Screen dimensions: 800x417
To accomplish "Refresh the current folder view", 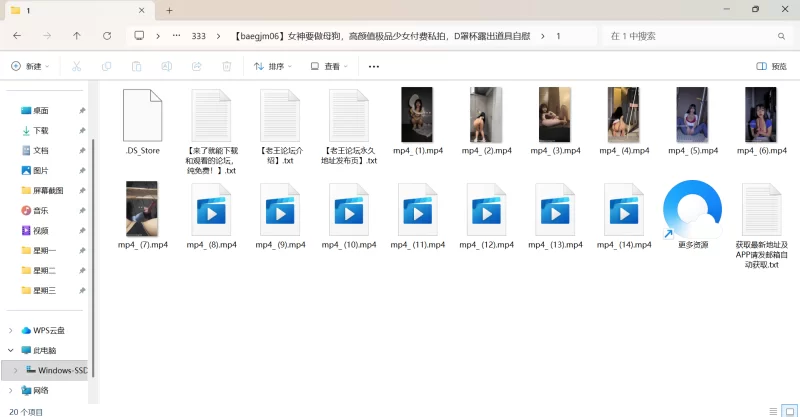I will coord(107,36).
